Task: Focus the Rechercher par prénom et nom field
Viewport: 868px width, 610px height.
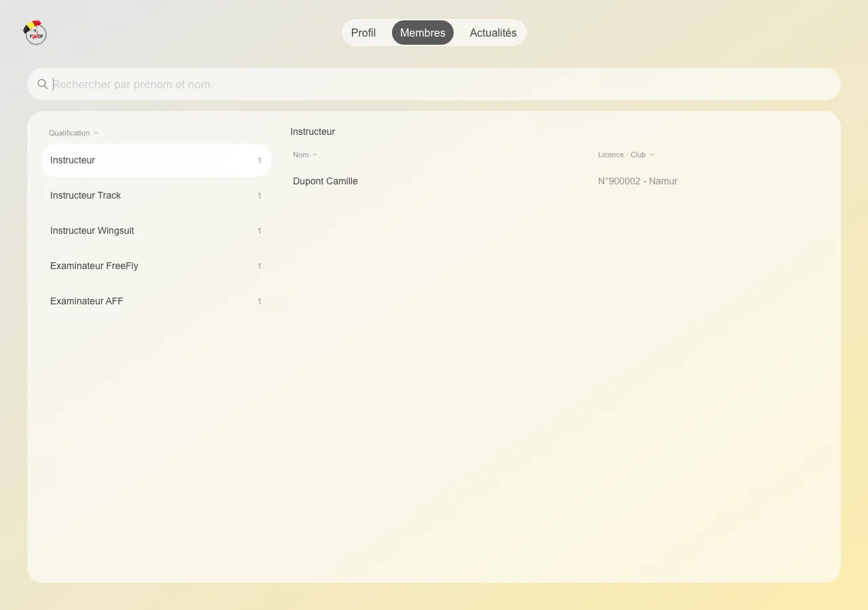Action: coord(434,84)
